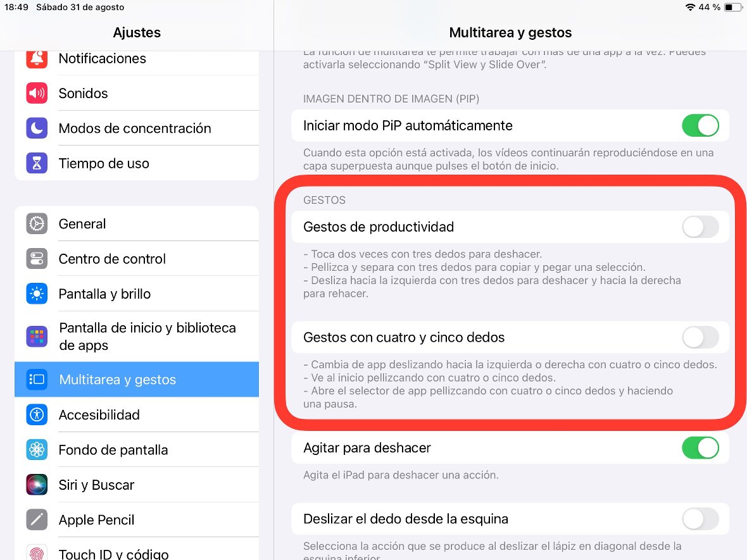The image size is (747, 560).
Task: Tap the Tiempo de uso hourglass icon
Action: click(x=37, y=163)
